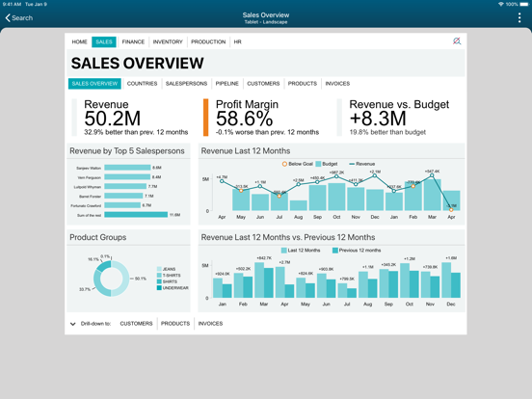Click the Product Groups panel title
532x399 pixels.
(x=97, y=237)
